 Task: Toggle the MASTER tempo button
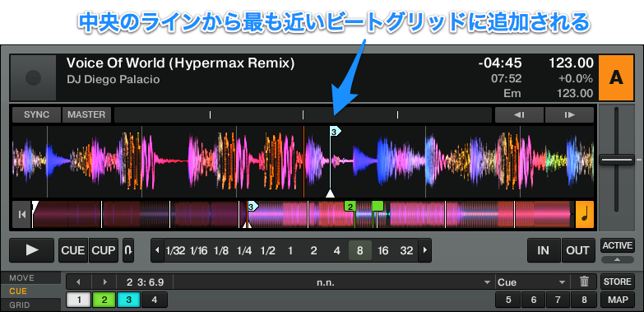tap(86, 114)
